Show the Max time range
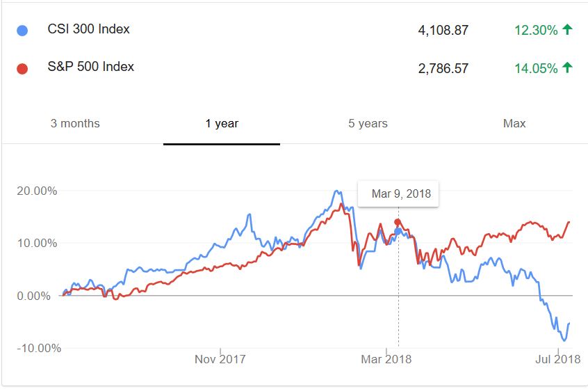Viewport: 588px width, 389px height. [x=514, y=124]
